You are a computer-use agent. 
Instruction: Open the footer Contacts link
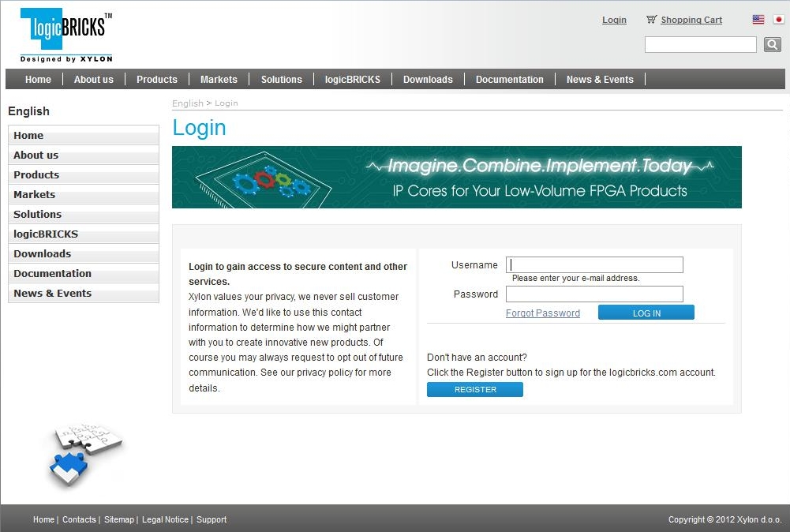click(79, 519)
